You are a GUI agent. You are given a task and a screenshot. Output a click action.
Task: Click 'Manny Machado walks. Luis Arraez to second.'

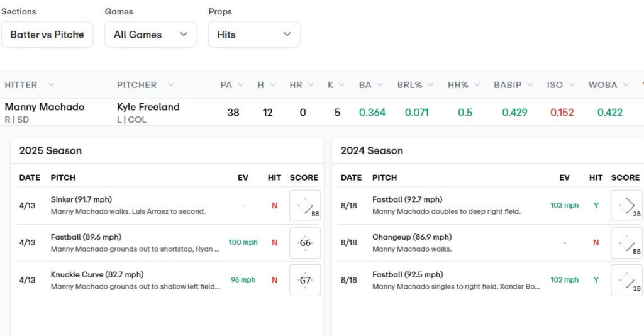tap(128, 211)
